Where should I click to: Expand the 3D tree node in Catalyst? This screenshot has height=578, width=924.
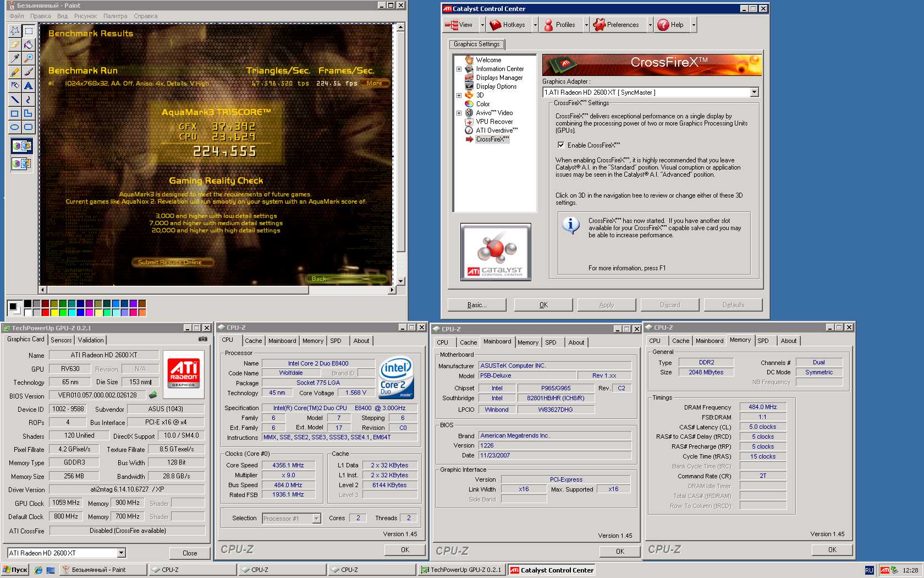(x=459, y=96)
